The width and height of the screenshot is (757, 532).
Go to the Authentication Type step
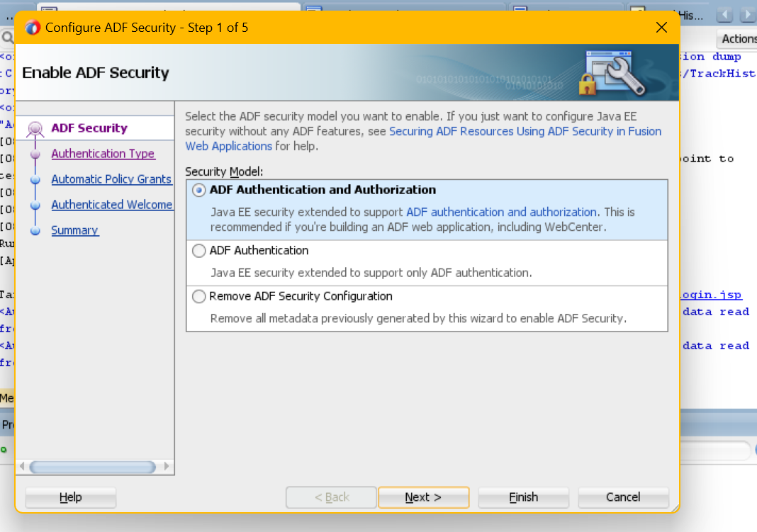pos(103,154)
